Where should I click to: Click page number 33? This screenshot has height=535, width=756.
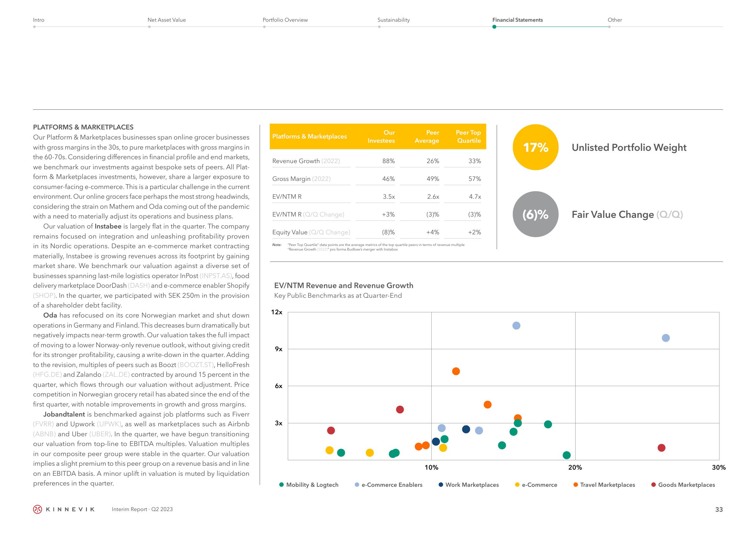coord(719,509)
